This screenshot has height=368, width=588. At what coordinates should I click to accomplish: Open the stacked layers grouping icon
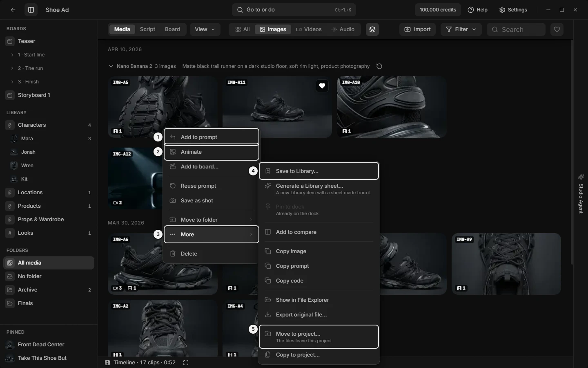tap(372, 29)
